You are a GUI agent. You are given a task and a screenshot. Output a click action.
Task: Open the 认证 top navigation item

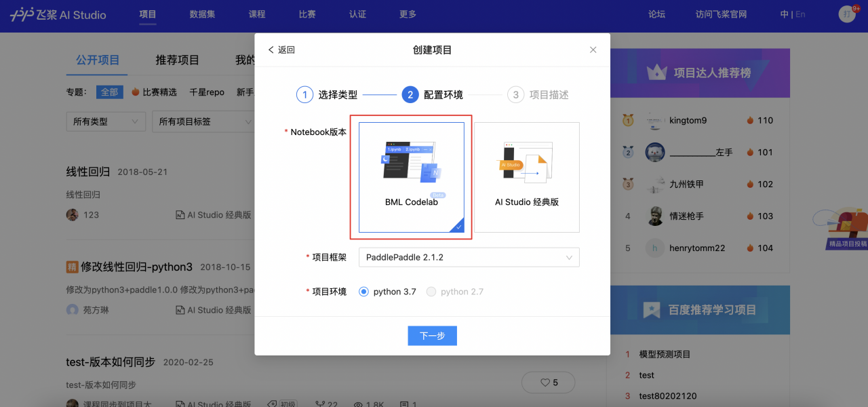(357, 14)
